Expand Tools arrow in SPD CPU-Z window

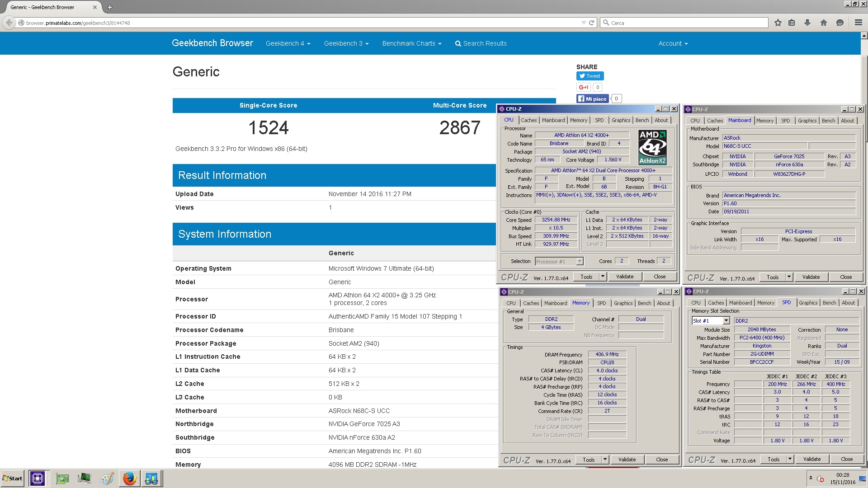point(790,459)
